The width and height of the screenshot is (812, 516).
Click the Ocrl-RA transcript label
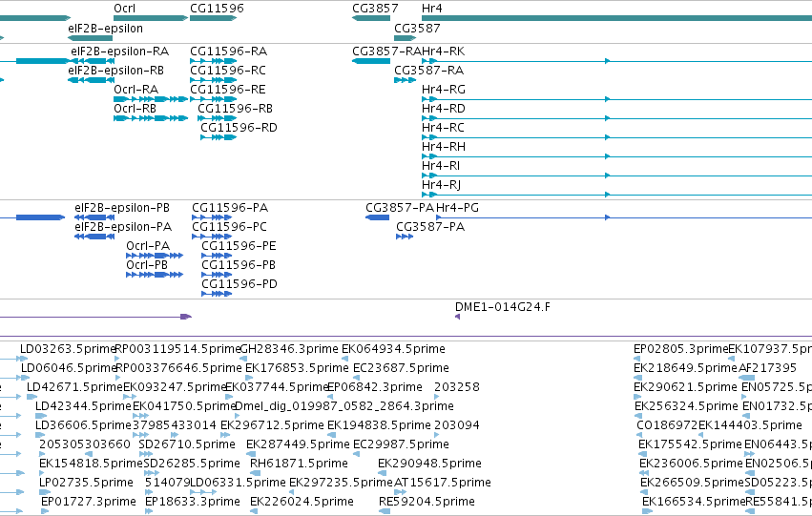[x=135, y=90]
